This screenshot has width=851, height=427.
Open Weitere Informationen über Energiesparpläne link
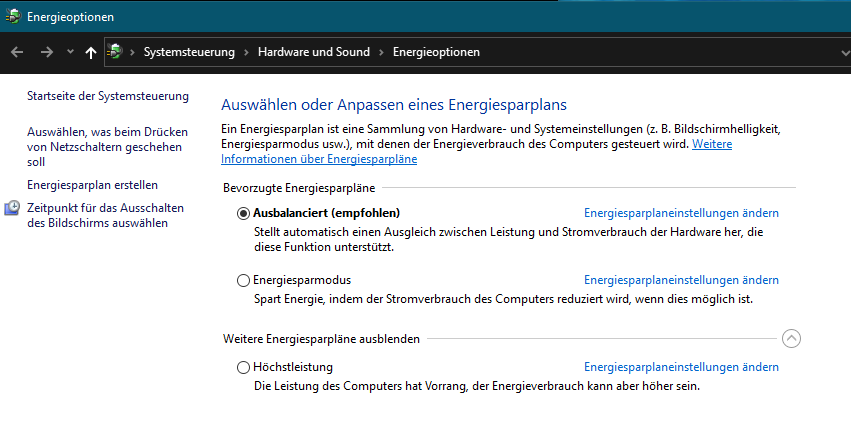pyautogui.click(x=319, y=159)
